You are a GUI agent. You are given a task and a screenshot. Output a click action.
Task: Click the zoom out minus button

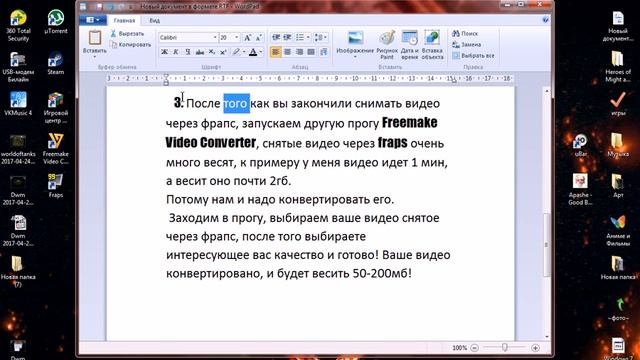474,348
